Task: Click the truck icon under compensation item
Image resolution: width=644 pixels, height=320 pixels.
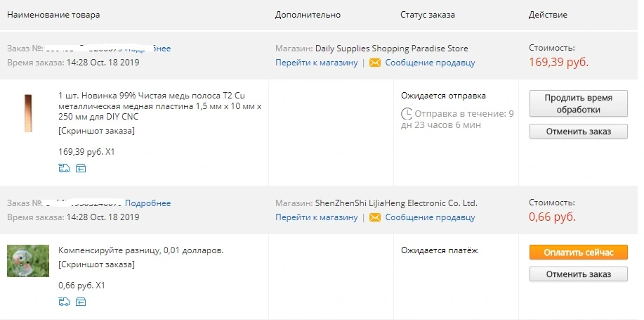Action: coord(64,302)
